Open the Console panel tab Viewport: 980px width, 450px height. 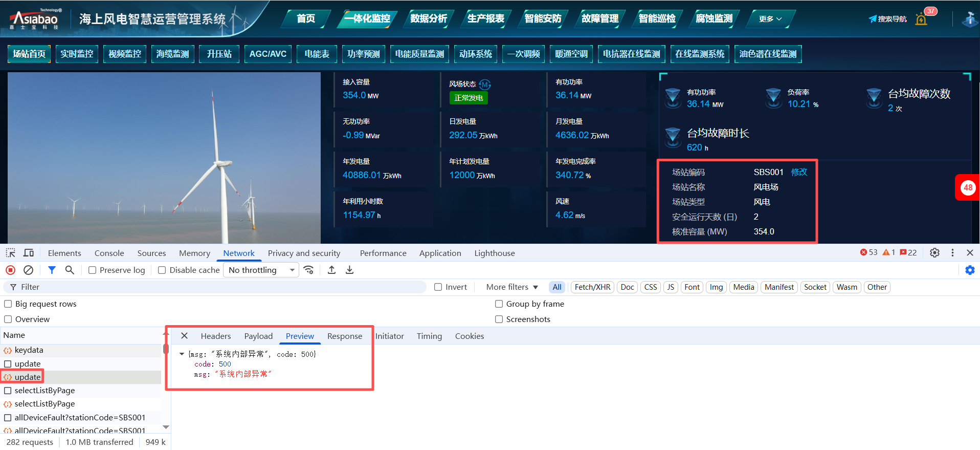coord(109,253)
